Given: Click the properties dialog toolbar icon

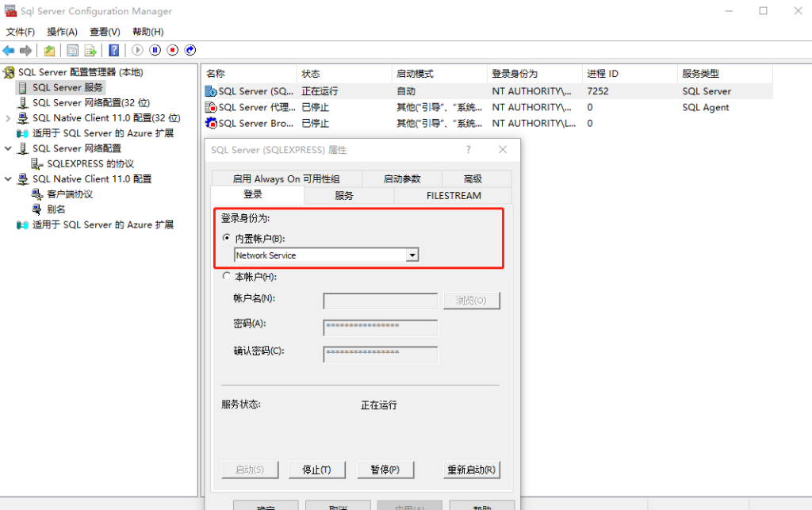Looking at the screenshot, I should (71, 50).
